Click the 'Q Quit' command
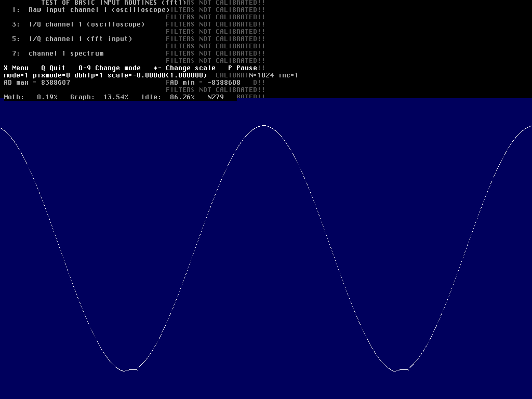Screen dimensions: 532x399 tap(54, 68)
